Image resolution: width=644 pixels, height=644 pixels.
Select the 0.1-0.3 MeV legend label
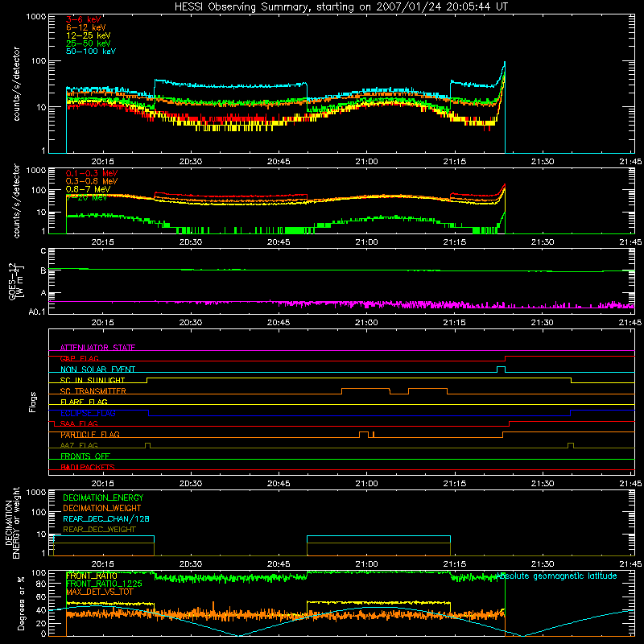(x=92, y=173)
